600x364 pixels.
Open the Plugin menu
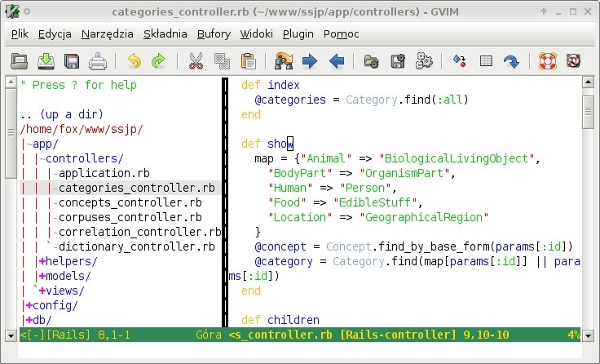pos(298,34)
